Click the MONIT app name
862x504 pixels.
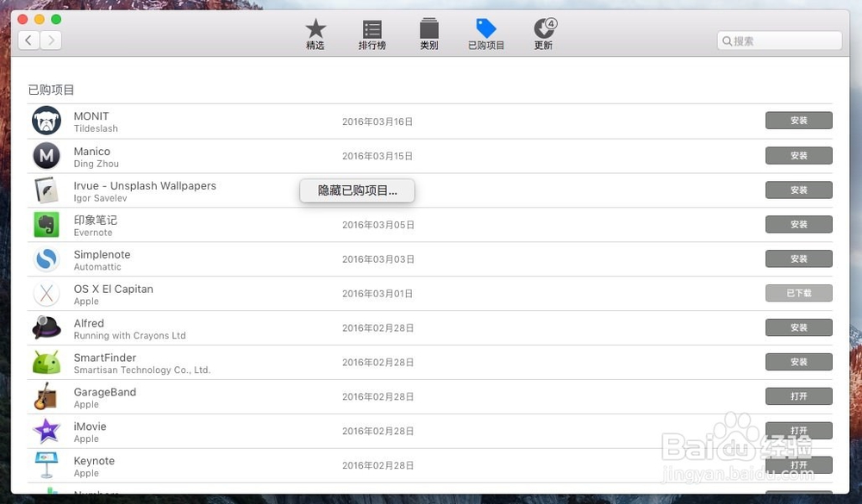click(x=91, y=116)
